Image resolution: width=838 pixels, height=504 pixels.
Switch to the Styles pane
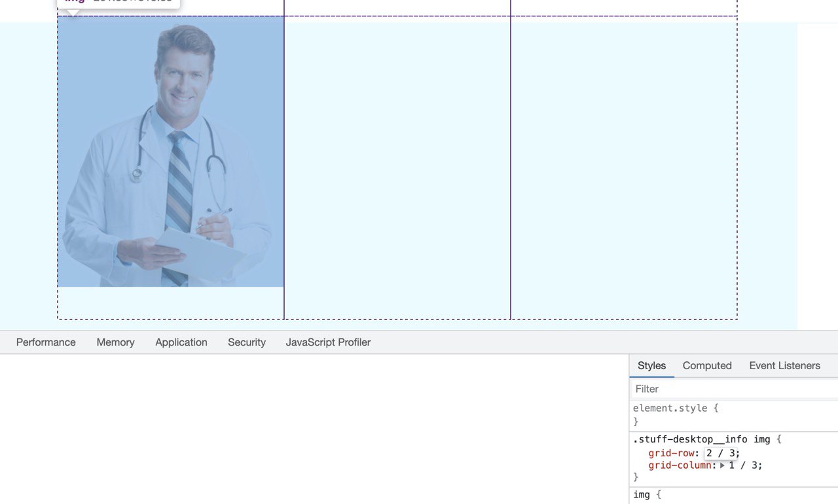[x=651, y=366]
